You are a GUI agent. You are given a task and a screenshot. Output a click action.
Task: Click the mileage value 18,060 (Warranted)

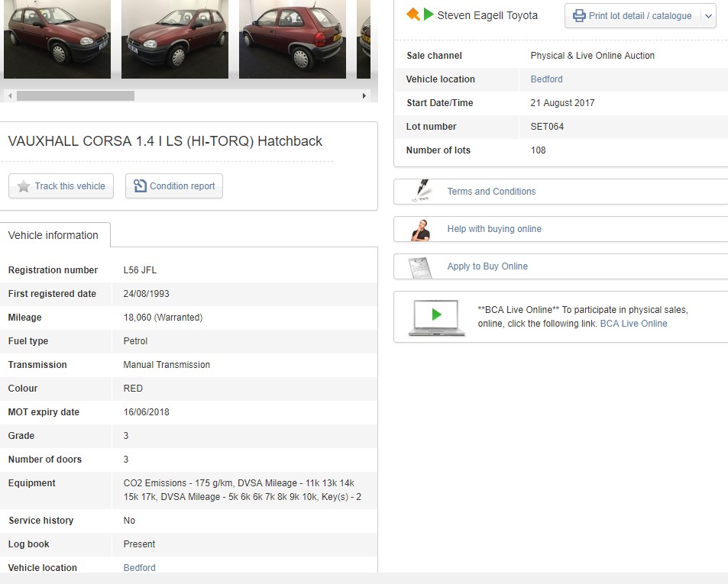pyautogui.click(x=163, y=318)
